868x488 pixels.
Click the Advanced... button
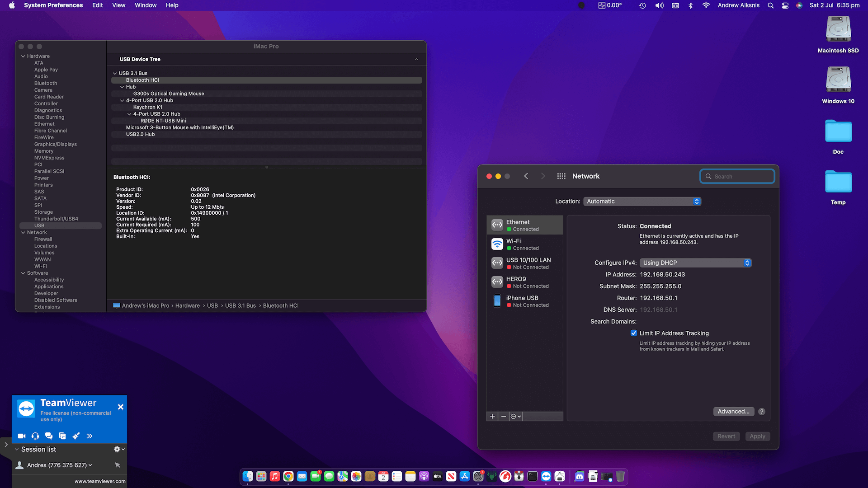[x=733, y=412]
